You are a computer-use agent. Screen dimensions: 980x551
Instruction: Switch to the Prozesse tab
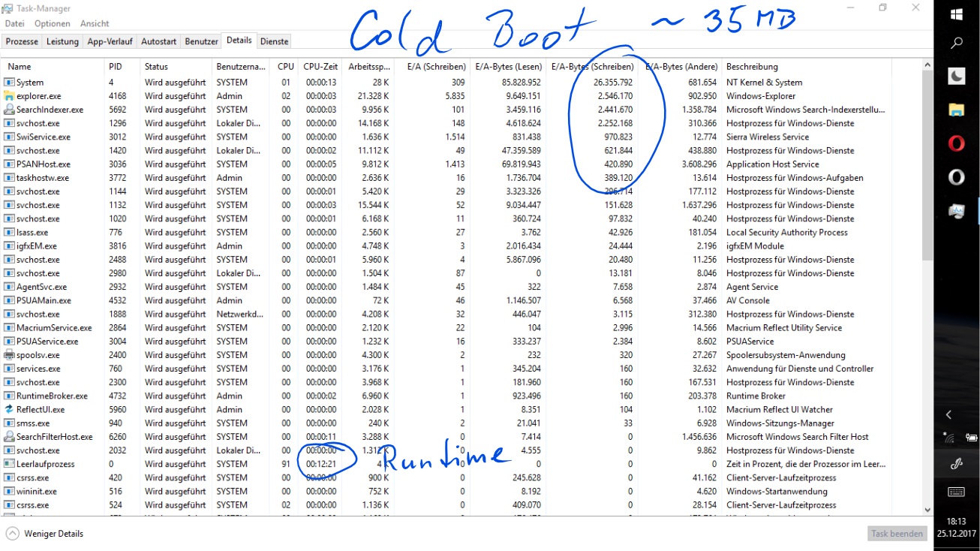click(x=22, y=41)
